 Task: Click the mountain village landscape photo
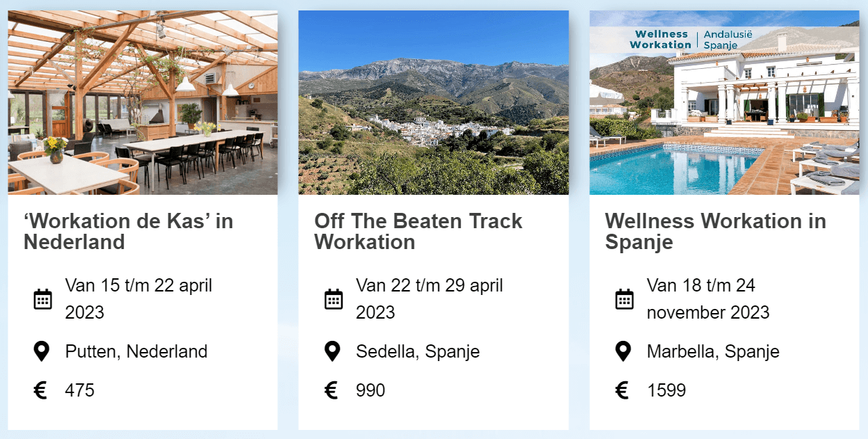click(433, 102)
